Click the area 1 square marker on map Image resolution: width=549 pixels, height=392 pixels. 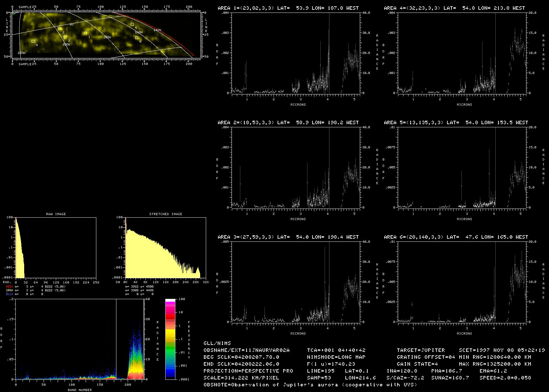tap(85, 33)
